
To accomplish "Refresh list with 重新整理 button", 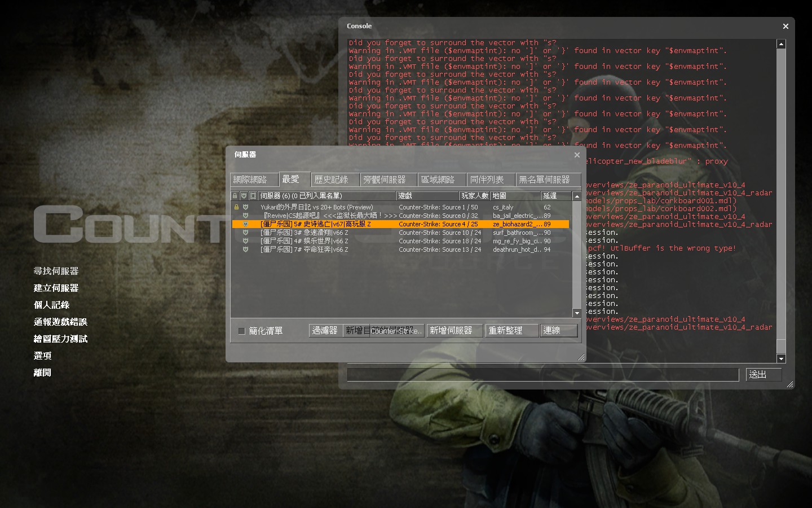I will click(x=511, y=330).
